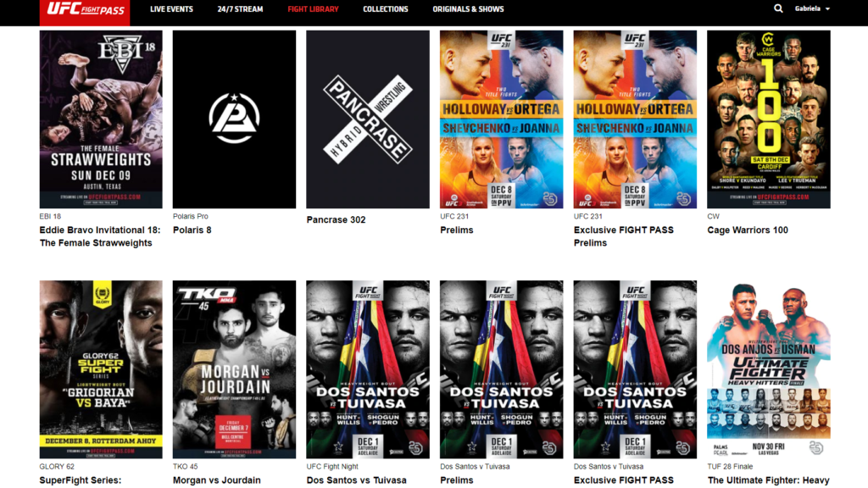Open the Live Events menu
The height and width of the screenshot is (488, 868).
[x=171, y=9]
